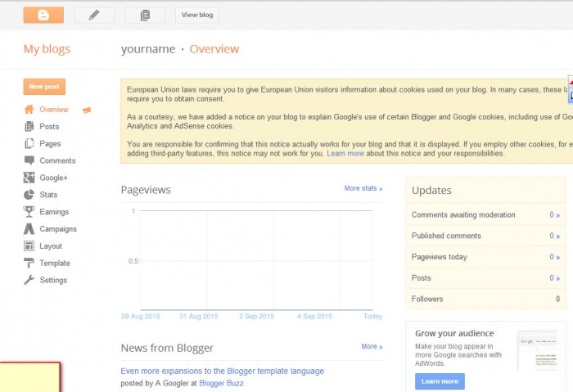Click the New post button

tap(44, 87)
